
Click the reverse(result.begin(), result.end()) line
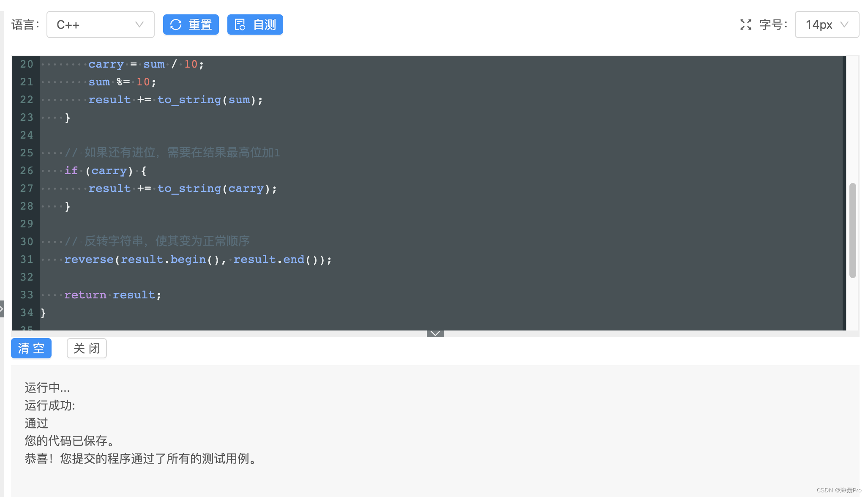coord(198,259)
